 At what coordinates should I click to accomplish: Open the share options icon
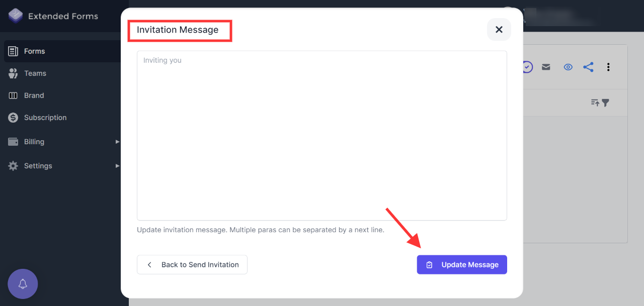pyautogui.click(x=588, y=67)
